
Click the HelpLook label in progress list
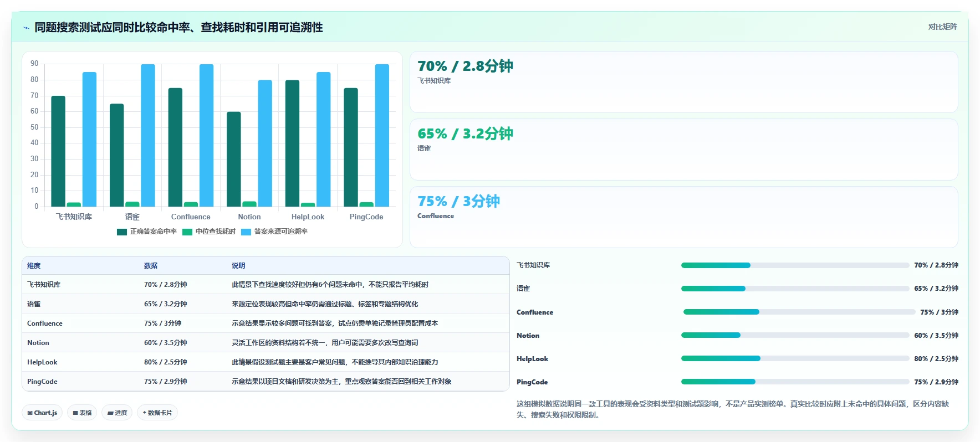tap(532, 359)
